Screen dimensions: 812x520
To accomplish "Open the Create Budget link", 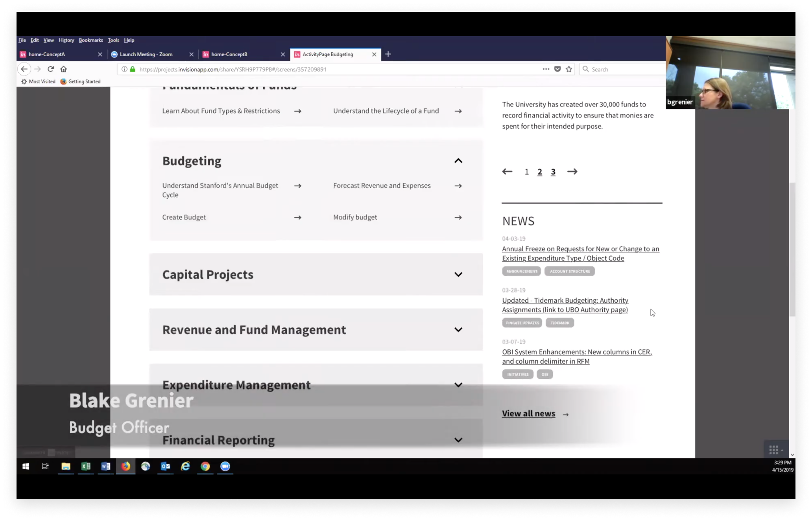I will tap(184, 217).
